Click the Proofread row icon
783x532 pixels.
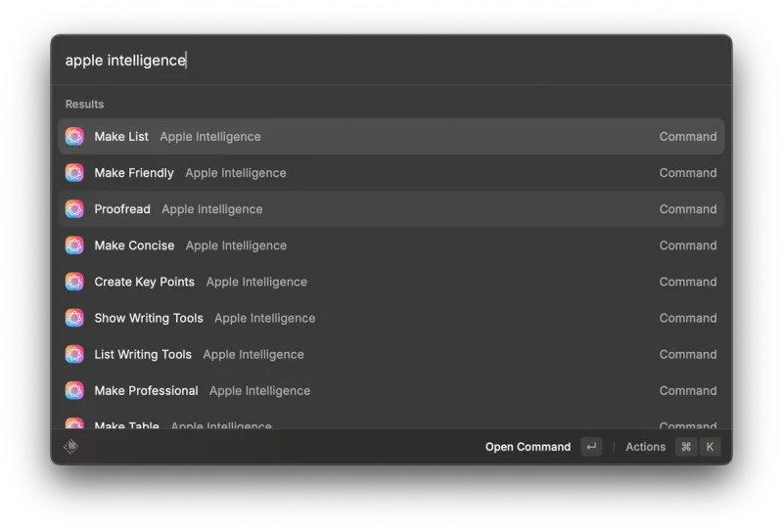(x=74, y=209)
